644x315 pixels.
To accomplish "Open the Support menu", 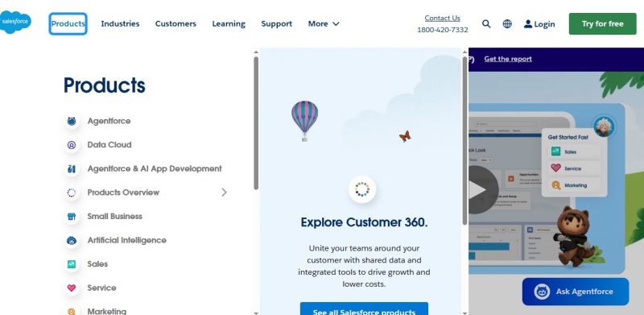I will pos(277,24).
